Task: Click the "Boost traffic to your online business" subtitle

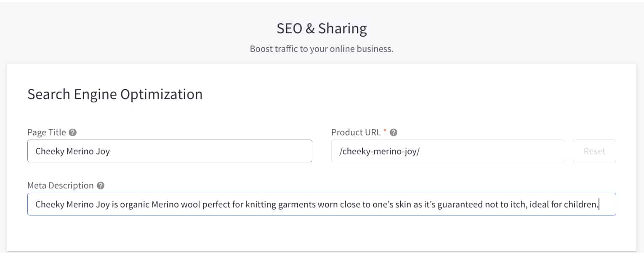Action: (322, 48)
